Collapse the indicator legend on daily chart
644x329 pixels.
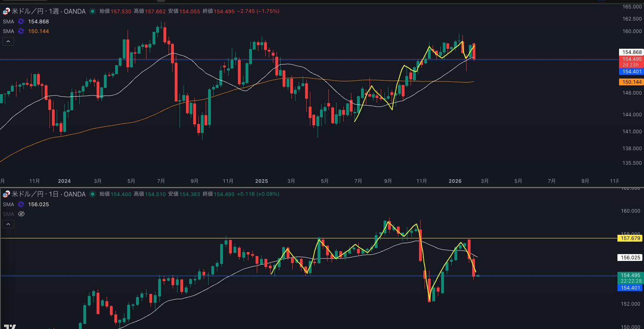(8, 224)
